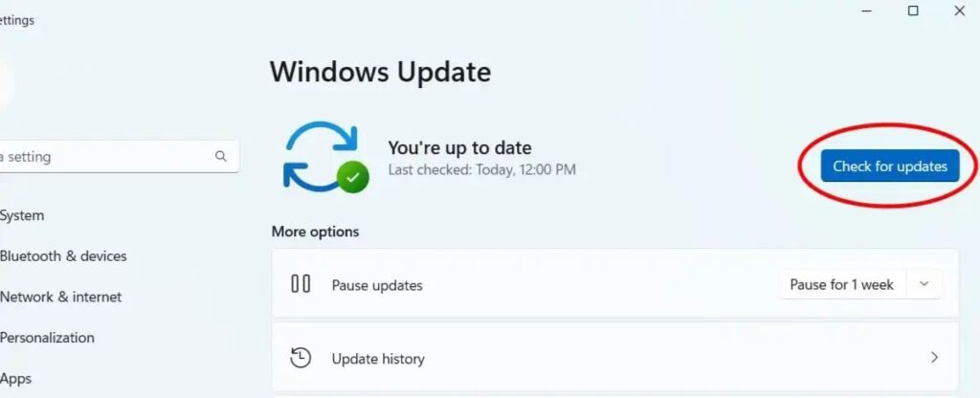The image size is (980, 398).
Task: Expand the pause duration dropdown arrow
Action: (x=924, y=284)
